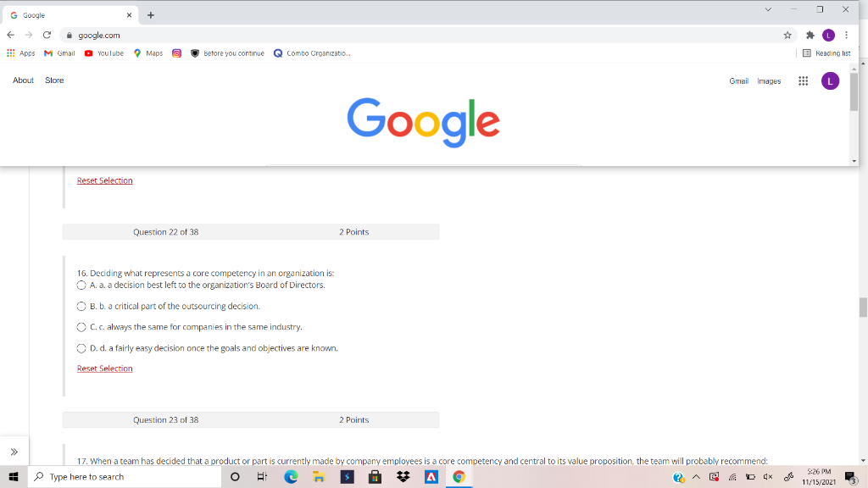Select answer A for question 16
This screenshot has height=488, width=868.
(81, 285)
